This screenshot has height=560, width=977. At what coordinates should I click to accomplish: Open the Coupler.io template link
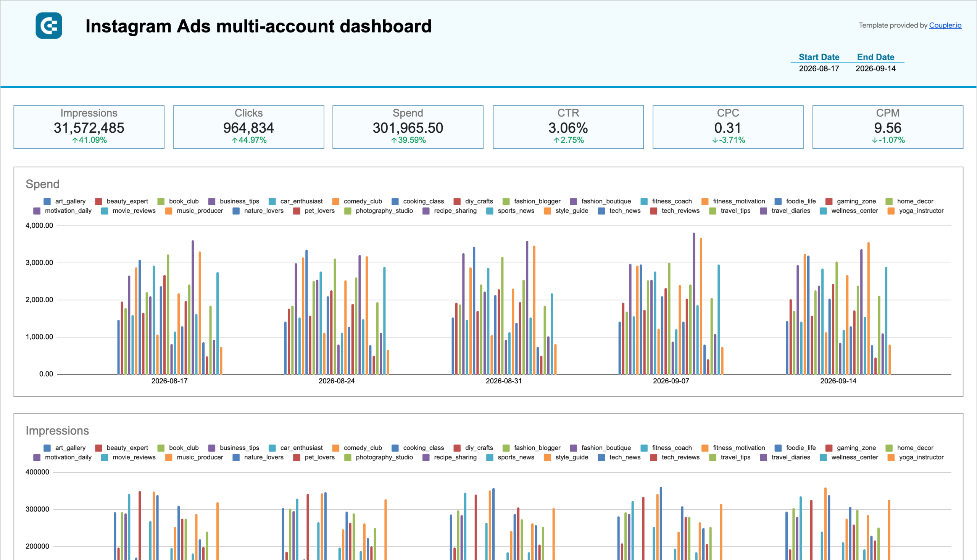[x=945, y=26]
